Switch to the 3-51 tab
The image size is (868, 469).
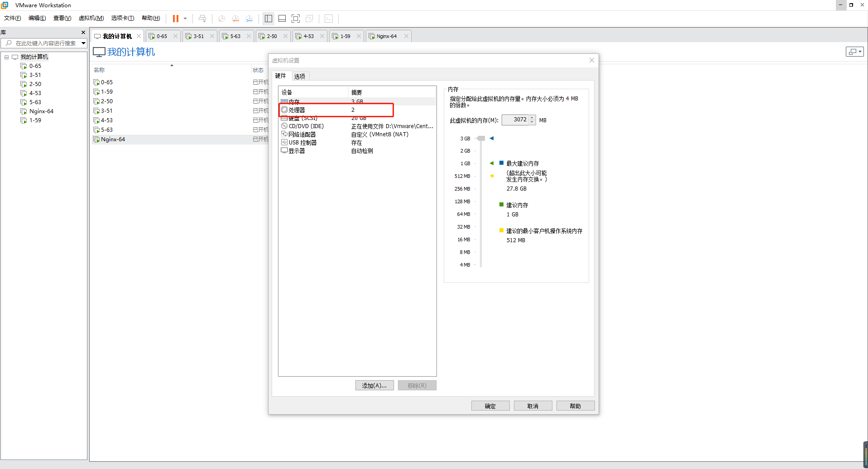pyautogui.click(x=198, y=36)
